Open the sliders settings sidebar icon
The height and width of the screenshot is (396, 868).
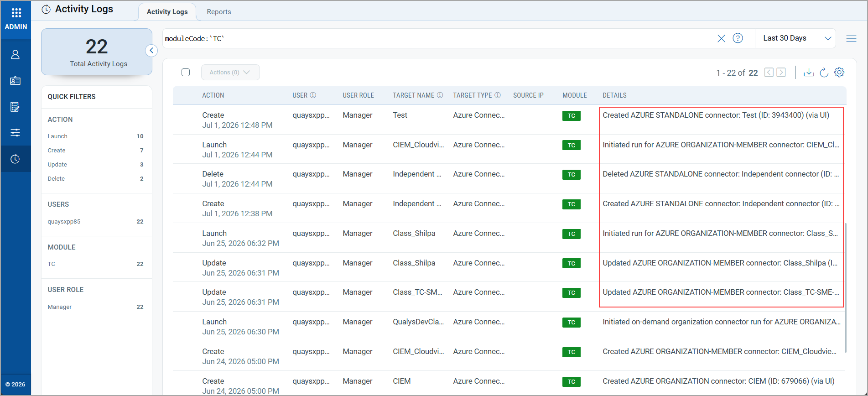pos(16,133)
